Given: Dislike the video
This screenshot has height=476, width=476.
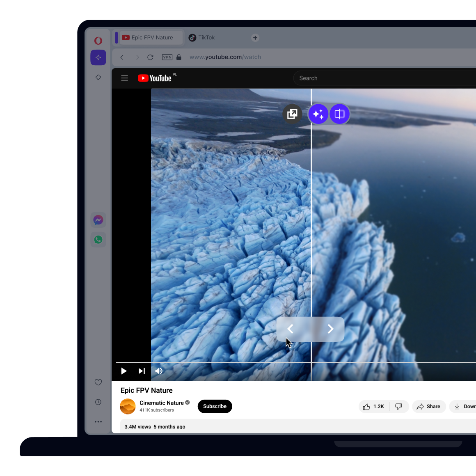Looking at the screenshot, I should [398, 407].
